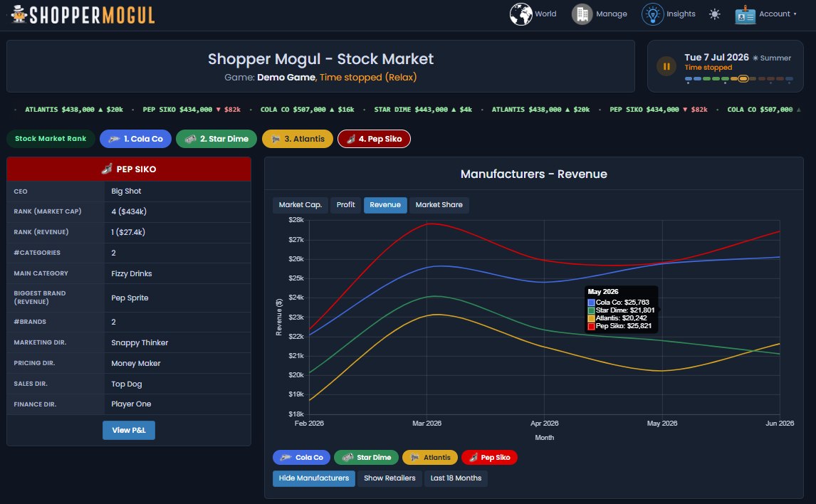816x504 pixels.
Task: Click biggest brand value Pep Sprite
Action: [x=130, y=298]
